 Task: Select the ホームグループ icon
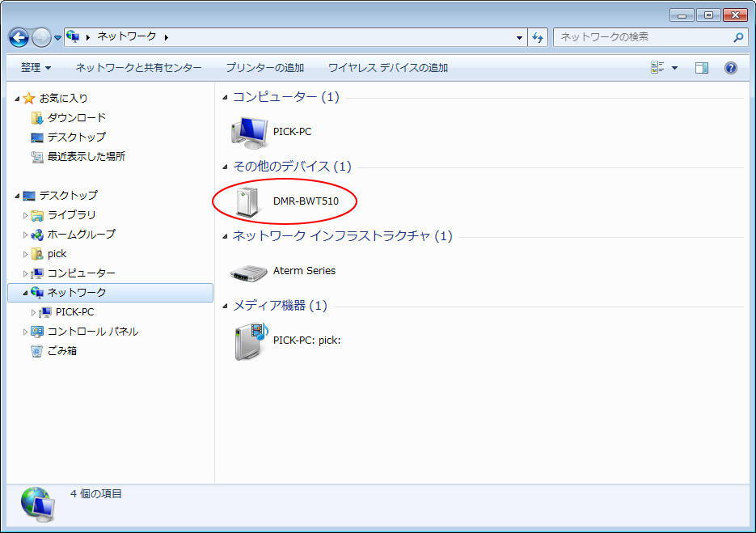pyautogui.click(x=36, y=235)
